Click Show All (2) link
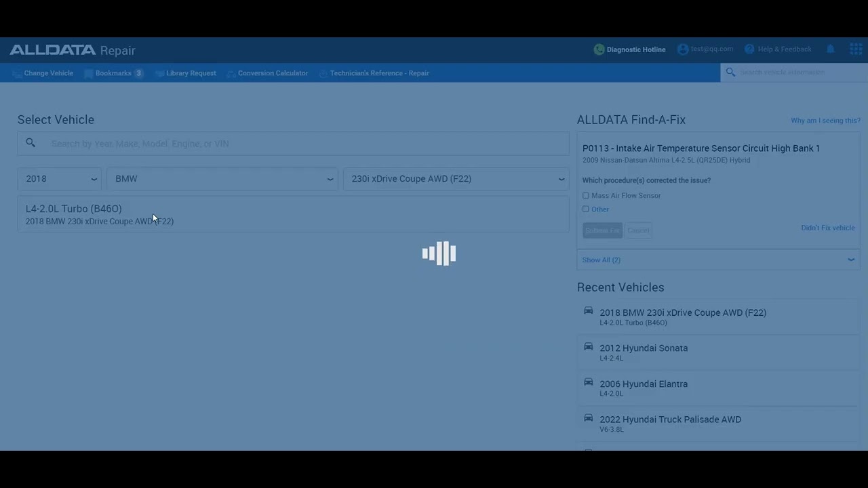The width and height of the screenshot is (868, 488). (601, 260)
